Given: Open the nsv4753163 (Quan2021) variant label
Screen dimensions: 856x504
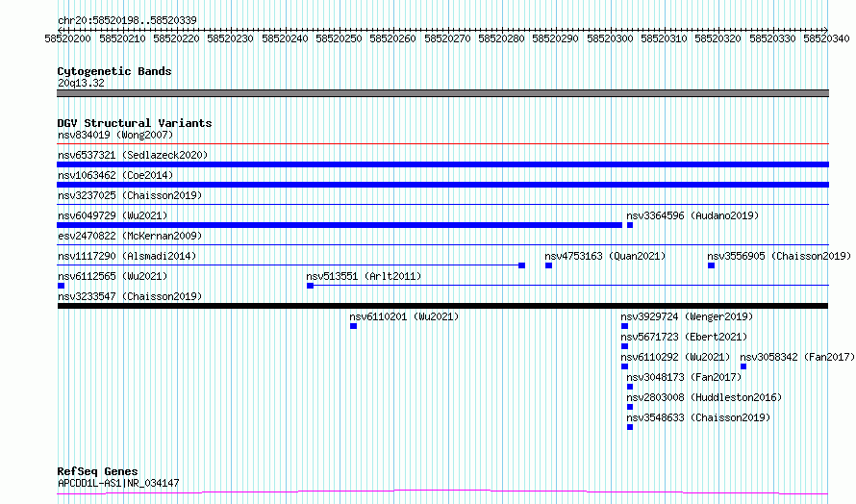Looking at the screenshot, I should [x=605, y=256].
